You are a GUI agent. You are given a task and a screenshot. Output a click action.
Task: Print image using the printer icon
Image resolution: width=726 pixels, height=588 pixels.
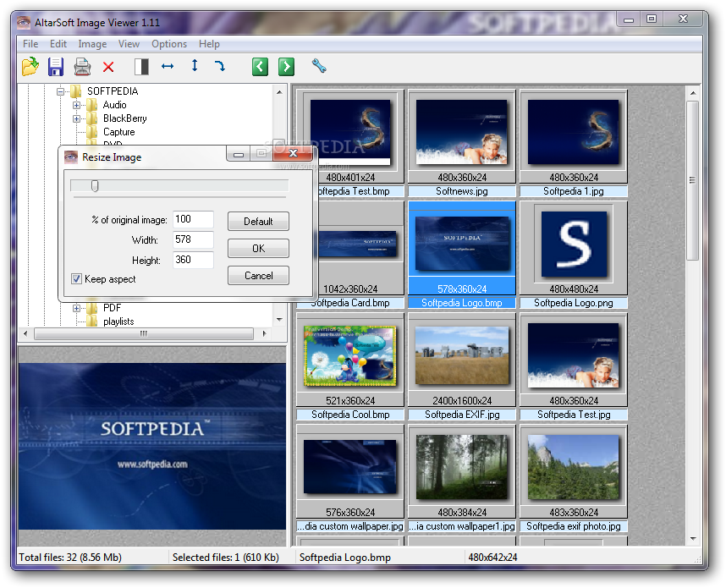tap(82, 67)
